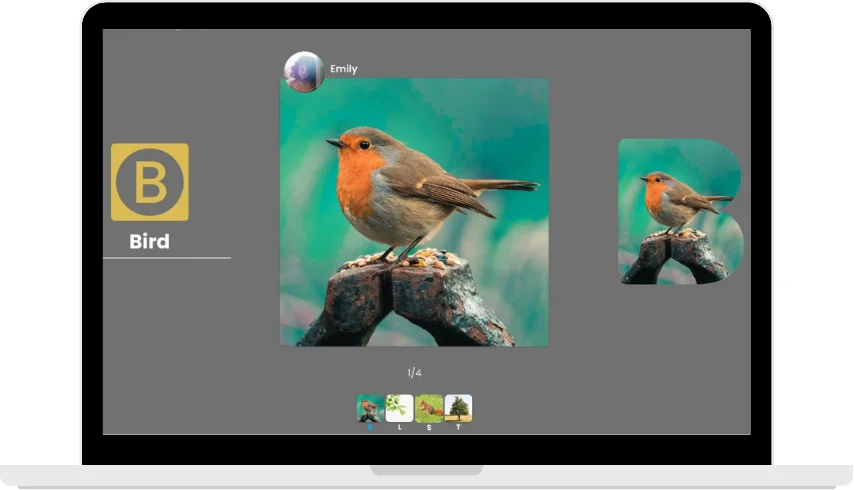854x490 pixels.
Task: Switch to the S letter label
Action: tap(429, 427)
